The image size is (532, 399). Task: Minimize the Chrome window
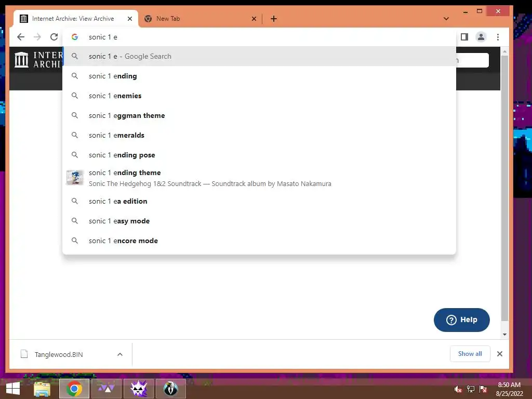coord(465,11)
